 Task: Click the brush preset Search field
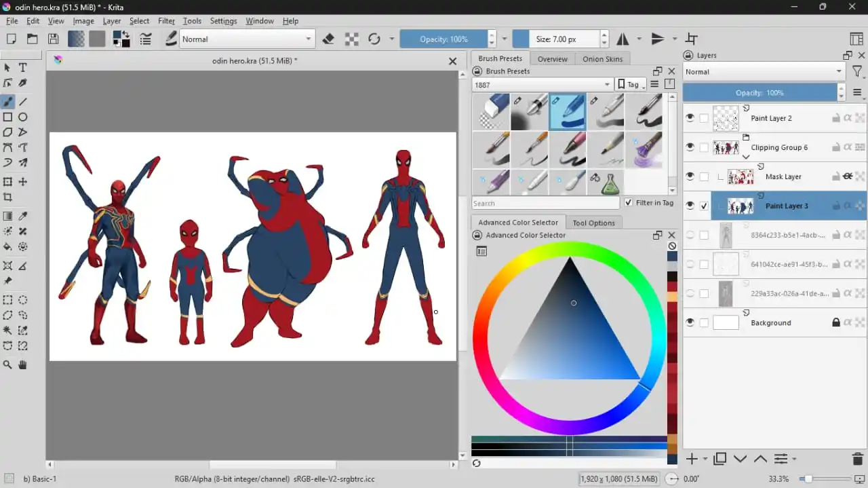(x=545, y=203)
